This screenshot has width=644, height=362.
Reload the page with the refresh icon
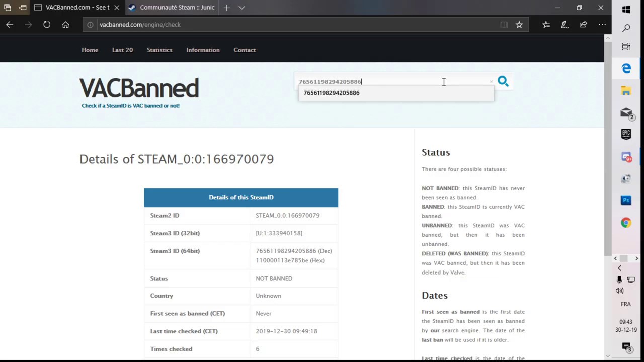pos(47,24)
